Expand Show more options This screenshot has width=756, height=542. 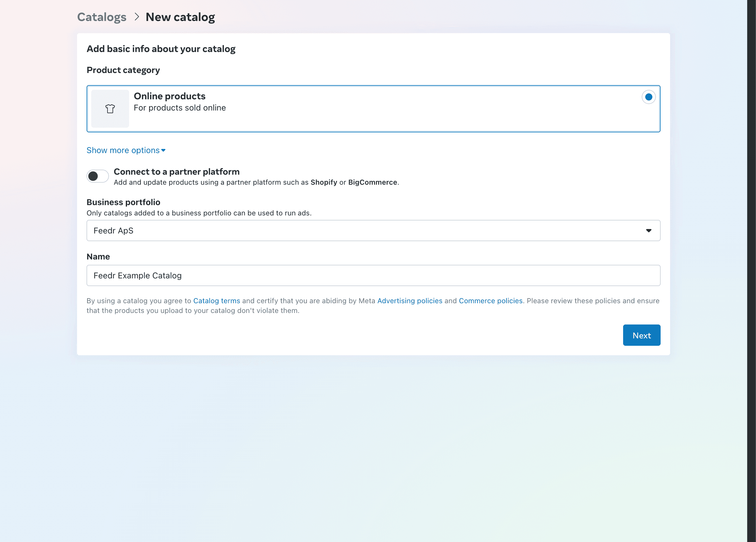point(123,150)
